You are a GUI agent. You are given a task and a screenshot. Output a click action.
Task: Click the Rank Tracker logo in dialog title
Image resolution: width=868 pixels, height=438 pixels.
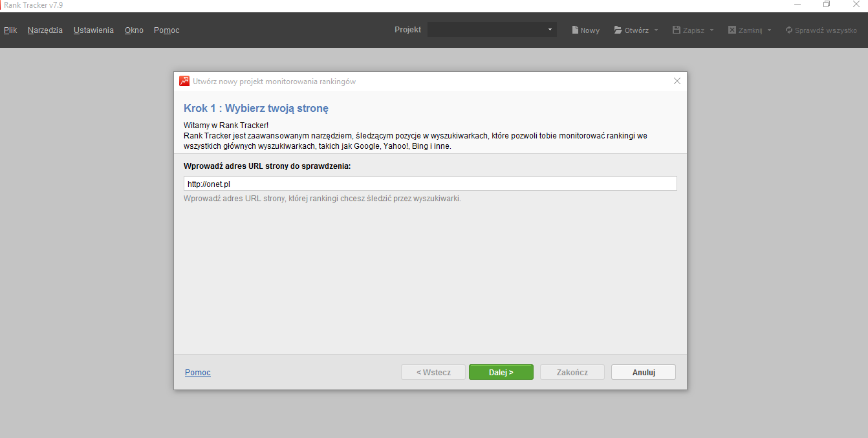point(184,82)
